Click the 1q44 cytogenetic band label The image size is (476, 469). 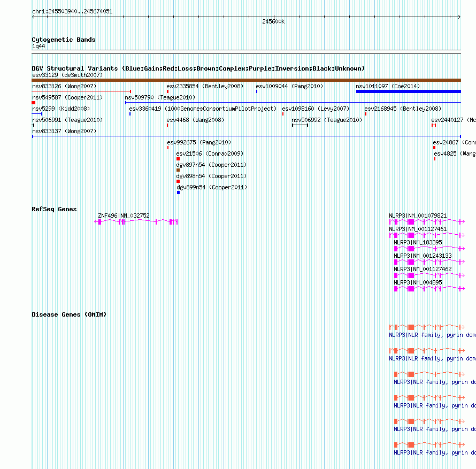click(39, 46)
